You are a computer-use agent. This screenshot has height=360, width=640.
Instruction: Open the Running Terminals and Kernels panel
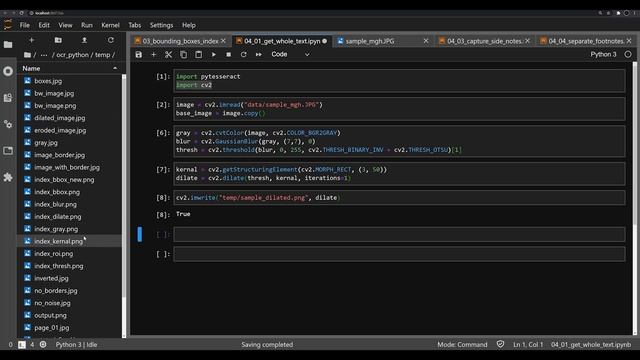[x=8, y=71]
